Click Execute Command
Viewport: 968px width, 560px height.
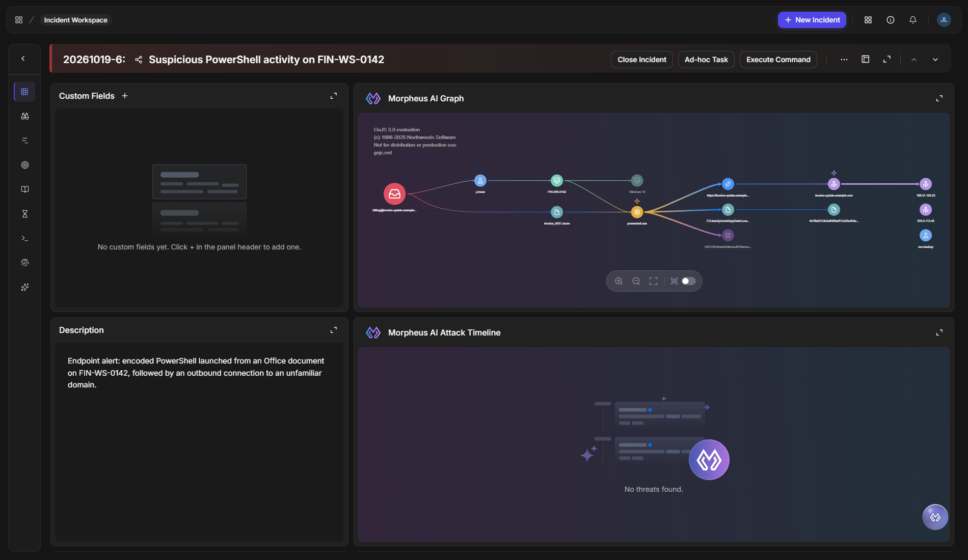(x=778, y=60)
